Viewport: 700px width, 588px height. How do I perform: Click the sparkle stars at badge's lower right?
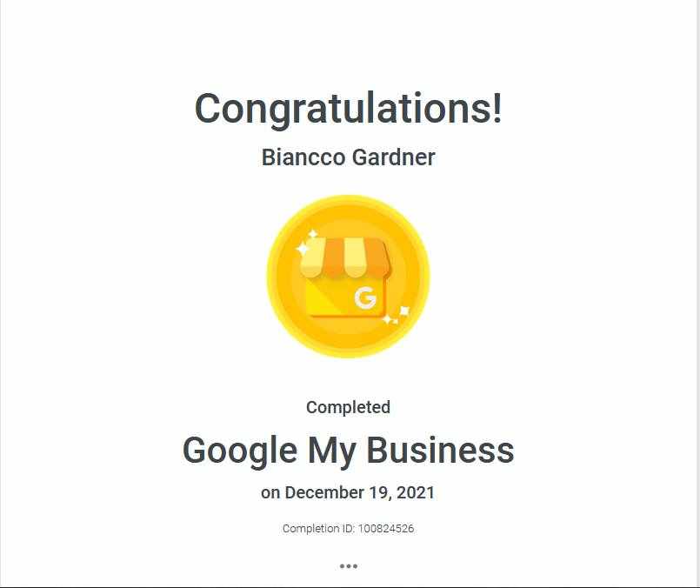click(397, 315)
